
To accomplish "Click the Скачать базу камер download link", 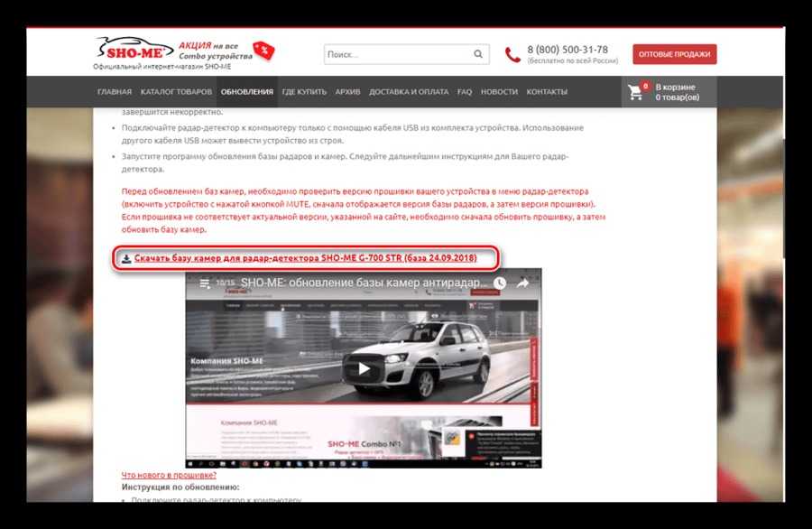I will pos(305,259).
